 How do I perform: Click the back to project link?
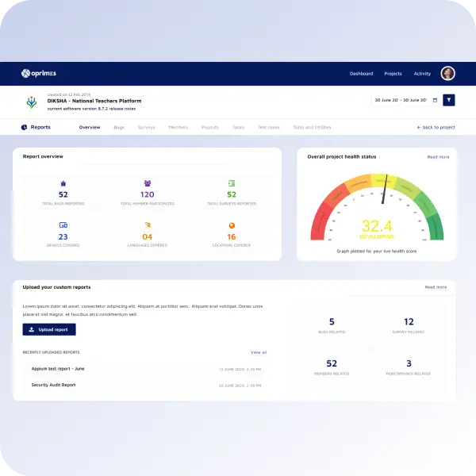click(x=436, y=127)
